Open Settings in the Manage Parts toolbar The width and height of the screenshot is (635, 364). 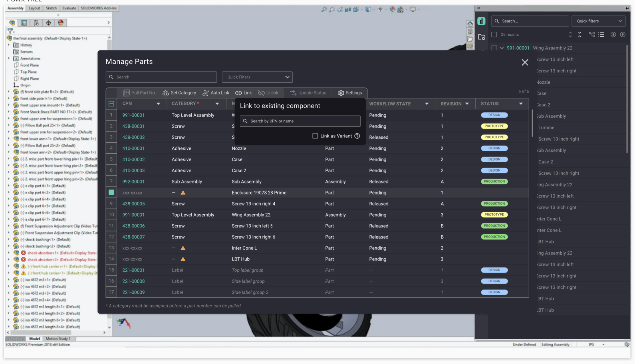click(x=350, y=93)
